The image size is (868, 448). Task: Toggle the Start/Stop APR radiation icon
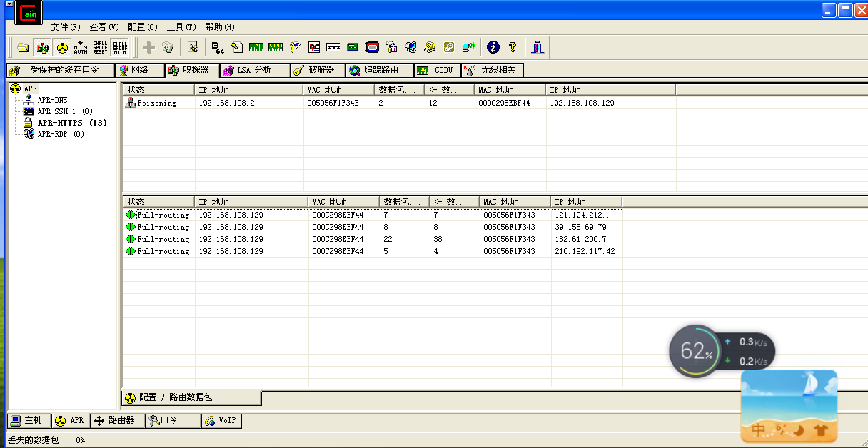[x=62, y=47]
